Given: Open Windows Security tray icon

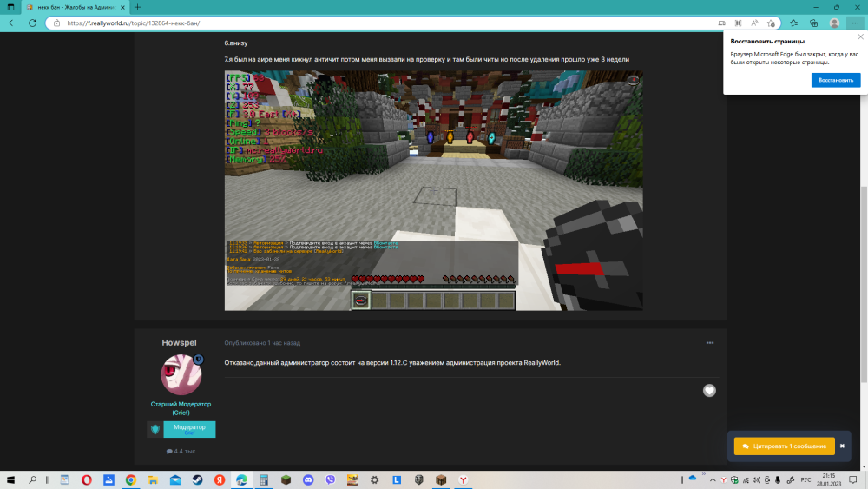Looking at the screenshot, I should pyautogui.click(x=734, y=480).
